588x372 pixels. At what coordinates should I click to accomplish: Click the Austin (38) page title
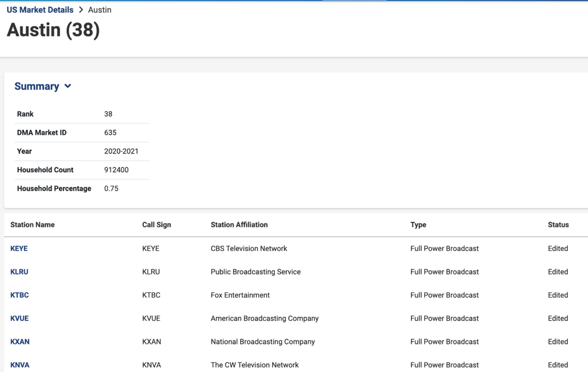tap(53, 30)
